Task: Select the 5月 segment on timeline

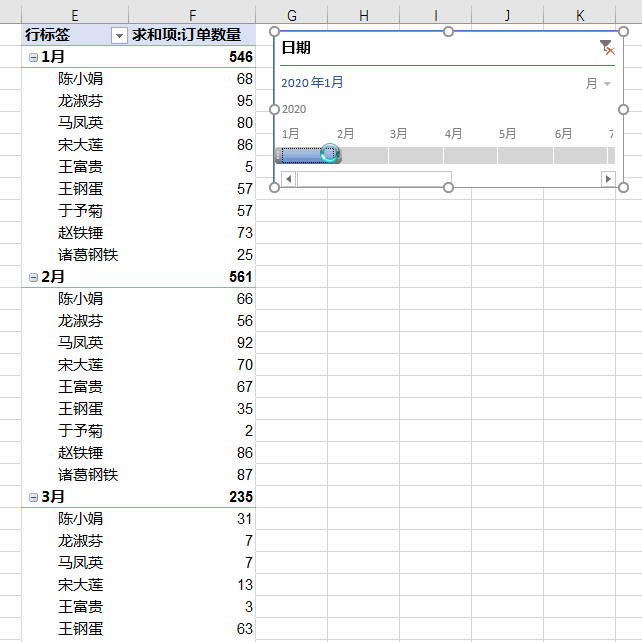Action: tap(525, 155)
